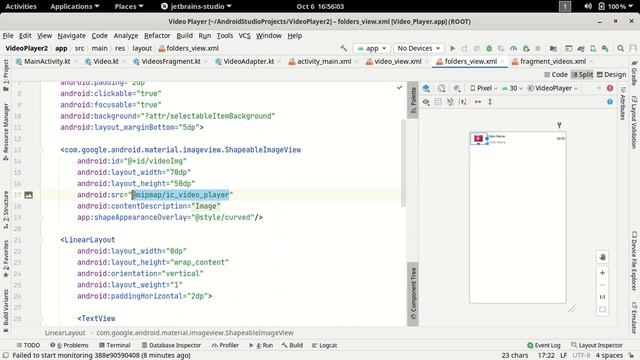640x360 pixels.
Task: Click the blue help icon in the design panel
Action: pyautogui.click(x=610, y=102)
